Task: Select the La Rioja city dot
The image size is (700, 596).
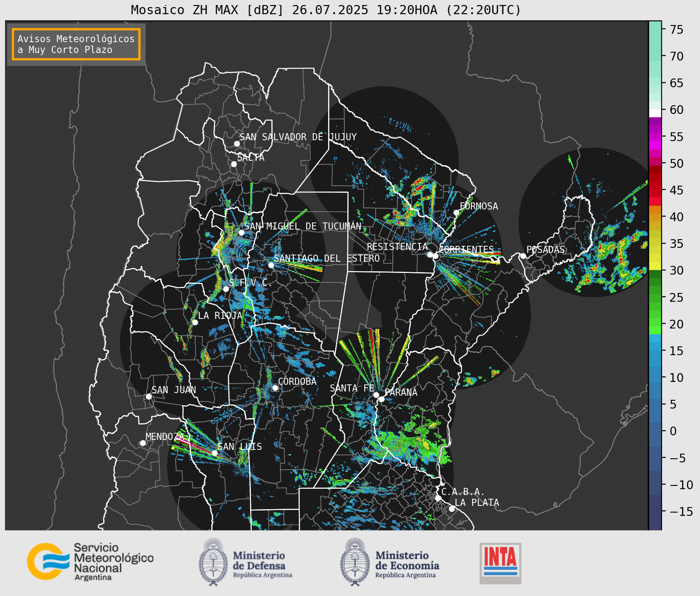Action: pos(195,322)
